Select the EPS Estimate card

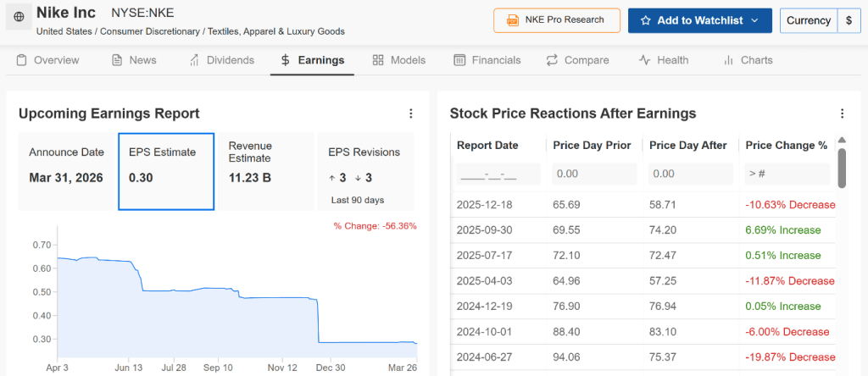(x=166, y=171)
